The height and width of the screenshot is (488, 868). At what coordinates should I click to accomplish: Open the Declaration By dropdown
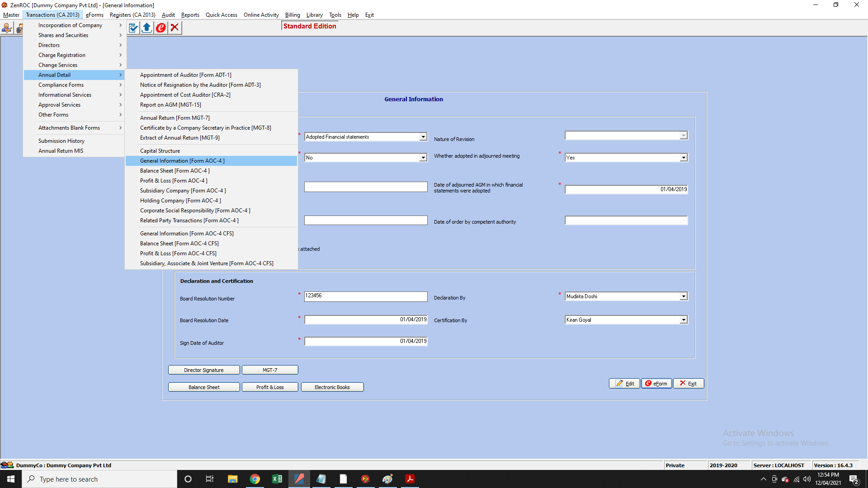(x=684, y=296)
